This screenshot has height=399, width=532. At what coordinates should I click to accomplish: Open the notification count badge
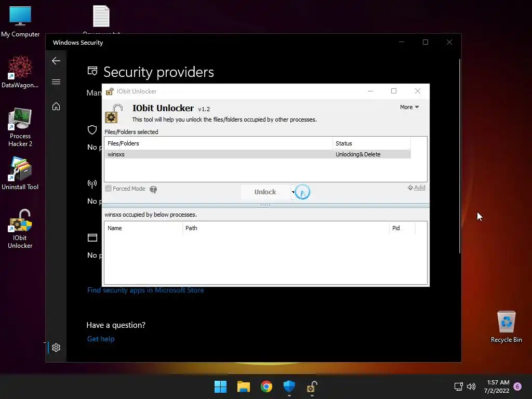[517, 387]
